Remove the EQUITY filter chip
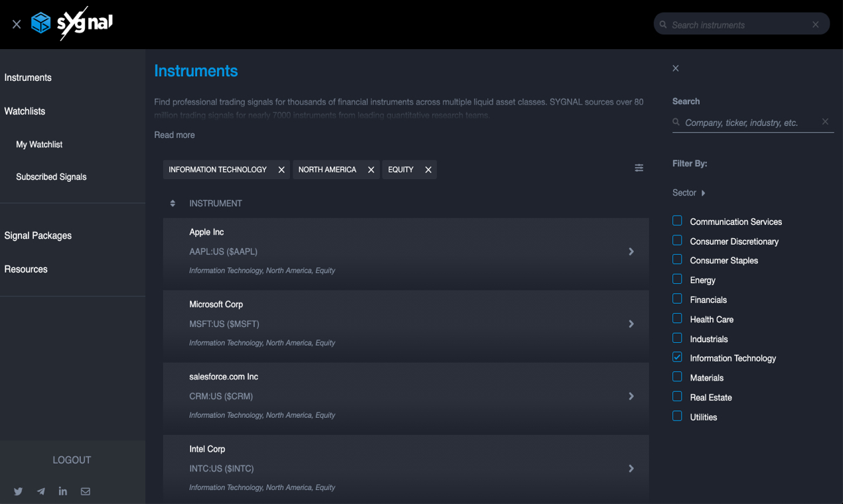843x504 pixels. click(x=428, y=170)
